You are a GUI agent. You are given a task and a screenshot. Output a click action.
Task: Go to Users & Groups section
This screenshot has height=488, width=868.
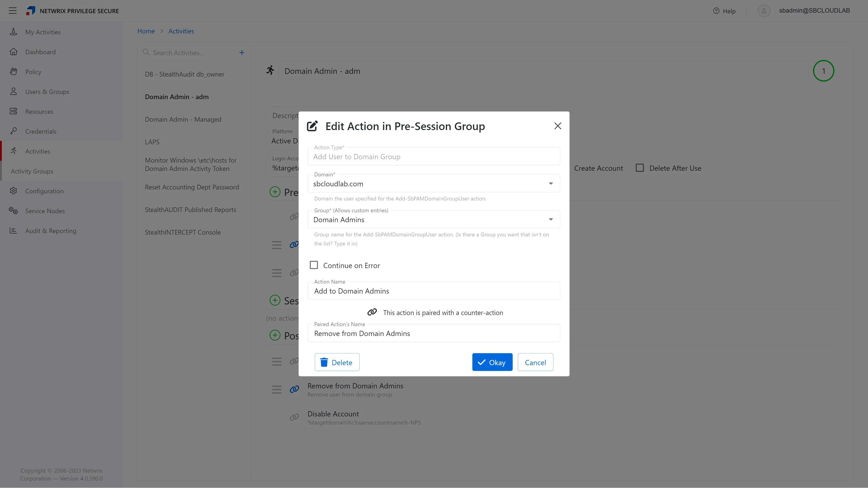tap(47, 92)
